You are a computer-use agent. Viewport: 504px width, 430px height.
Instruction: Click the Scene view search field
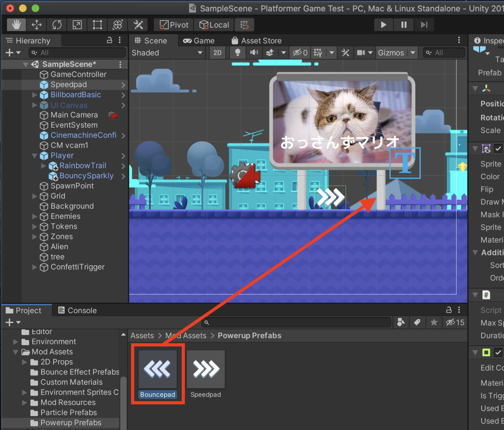(x=444, y=53)
